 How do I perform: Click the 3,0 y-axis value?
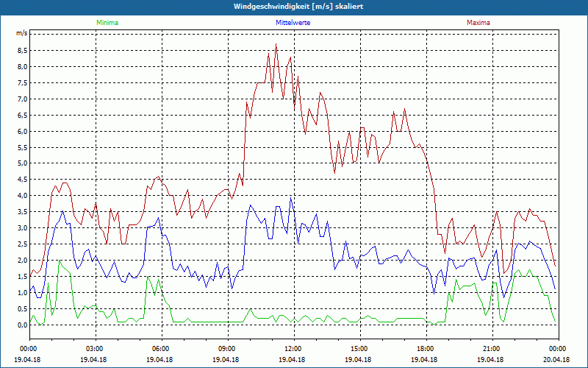[21, 228]
